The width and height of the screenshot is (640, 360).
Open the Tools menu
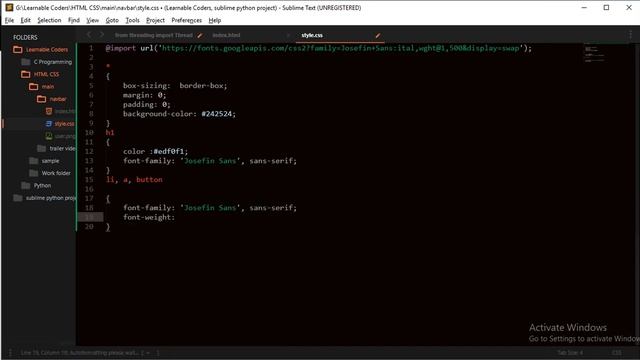tap(132, 20)
